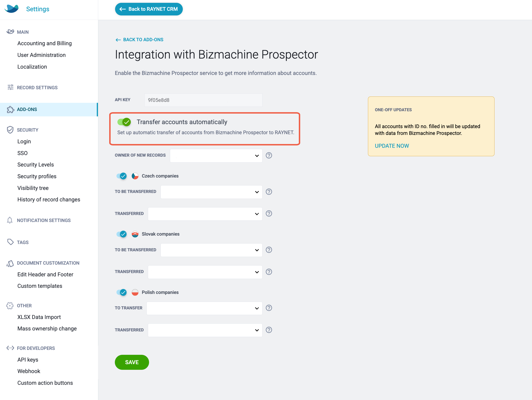Click BACK TO ADD-ONS link
532x400 pixels.
coord(139,40)
